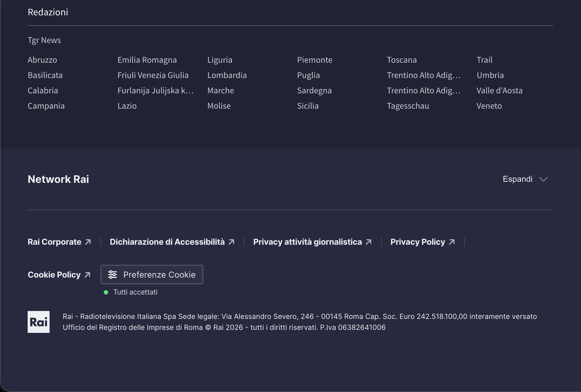Select the Veneto newsroom

(x=489, y=106)
